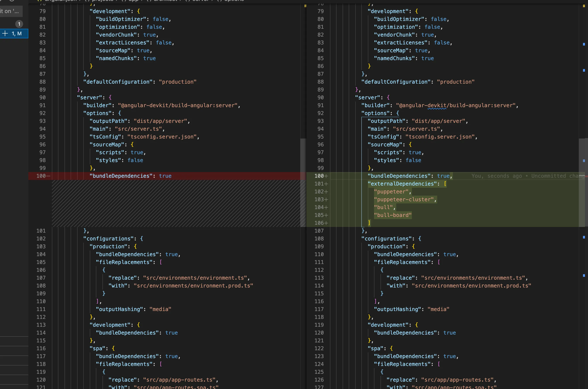
Task: Click the changes count badge showing 1
Action: point(19,24)
